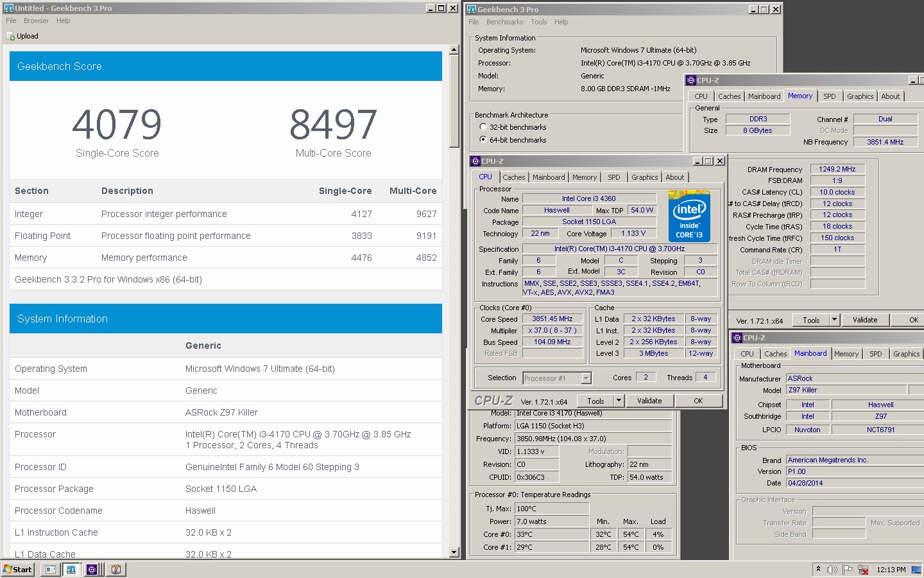Open File menu in Untitled Geekbench window

(11, 21)
